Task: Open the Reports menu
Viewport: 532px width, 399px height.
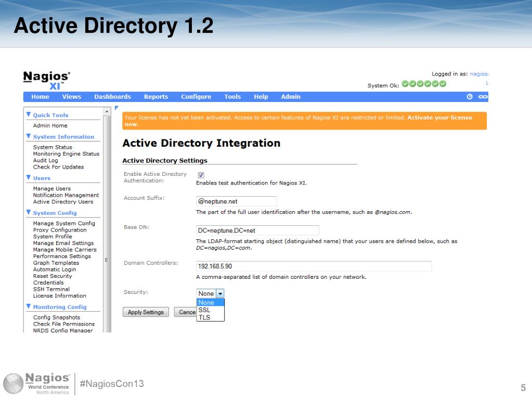Action: pyautogui.click(x=155, y=97)
